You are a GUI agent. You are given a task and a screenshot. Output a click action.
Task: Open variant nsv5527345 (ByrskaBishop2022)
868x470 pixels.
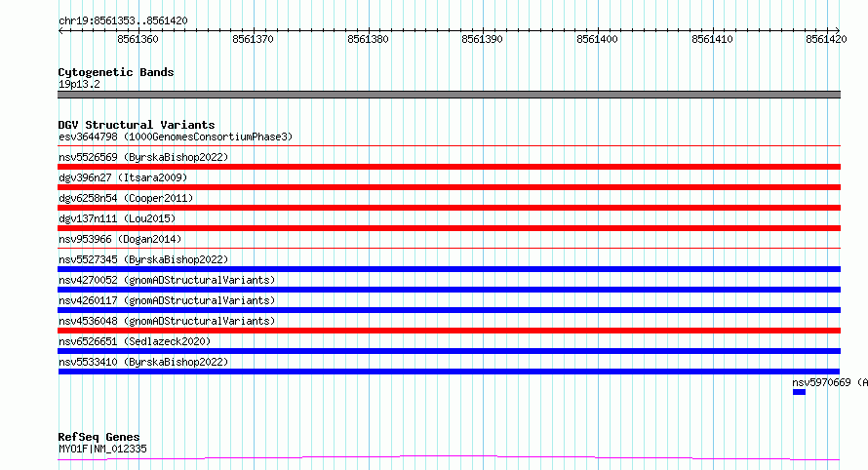coord(143,259)
